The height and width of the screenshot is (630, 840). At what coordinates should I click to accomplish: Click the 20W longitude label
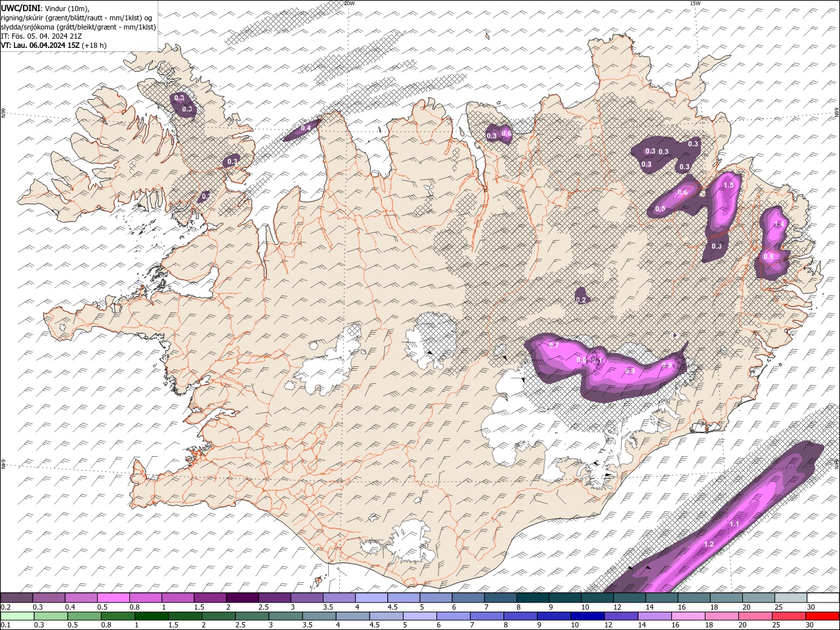coord(349,3)
